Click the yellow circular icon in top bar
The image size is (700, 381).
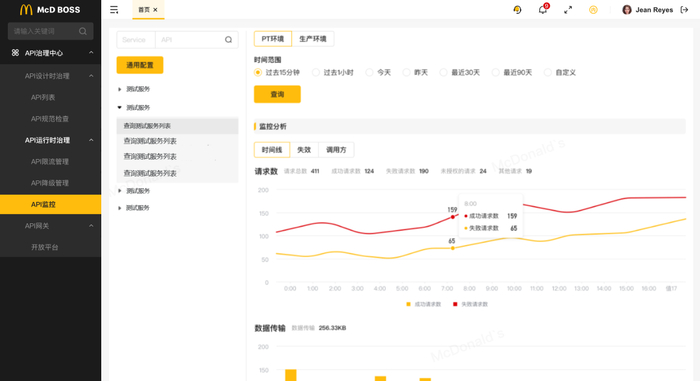point(593,9)
